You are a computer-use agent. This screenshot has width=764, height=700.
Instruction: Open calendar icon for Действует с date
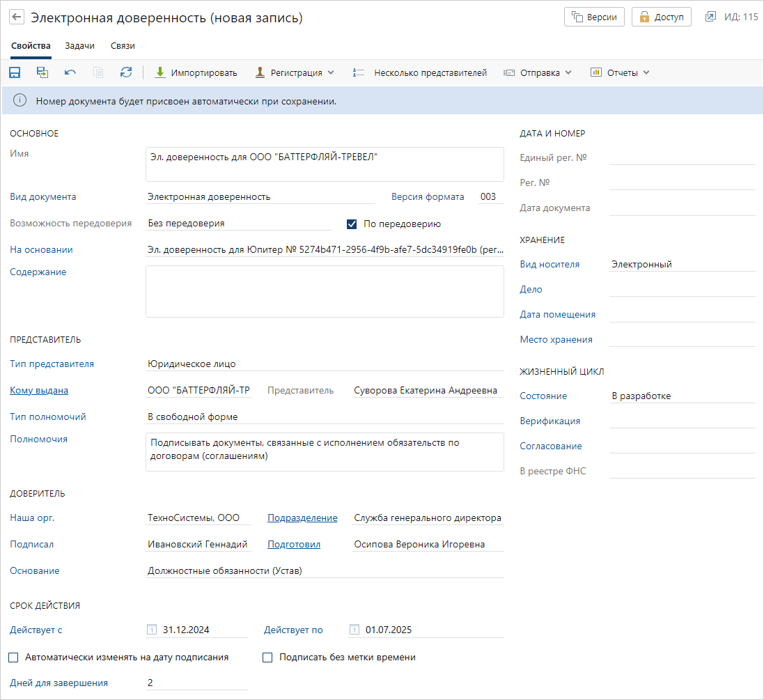152,630
